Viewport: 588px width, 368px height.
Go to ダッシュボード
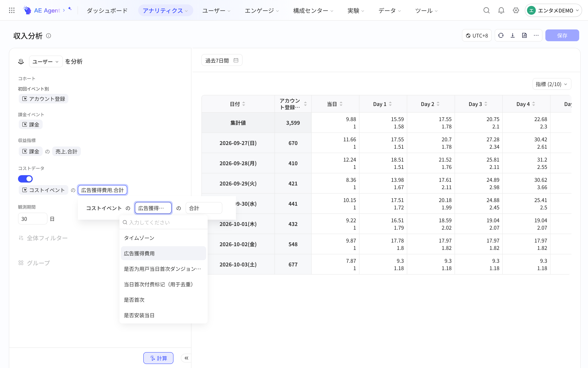click(107, 10)
